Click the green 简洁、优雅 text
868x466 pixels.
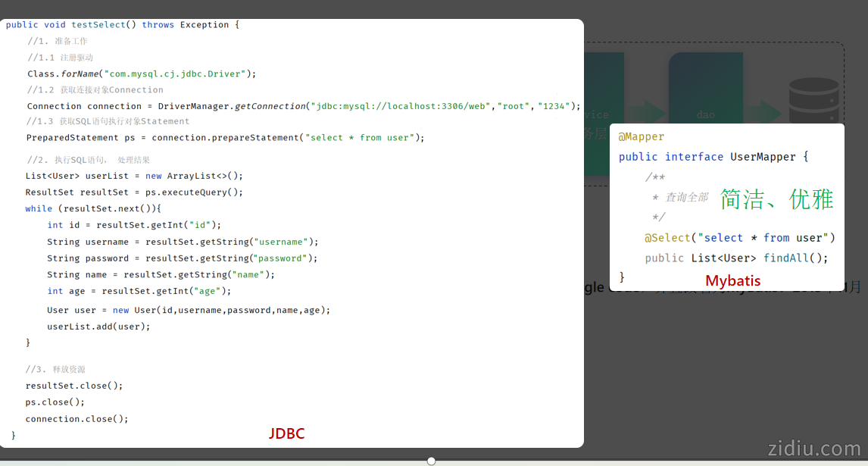click(776, 199)
